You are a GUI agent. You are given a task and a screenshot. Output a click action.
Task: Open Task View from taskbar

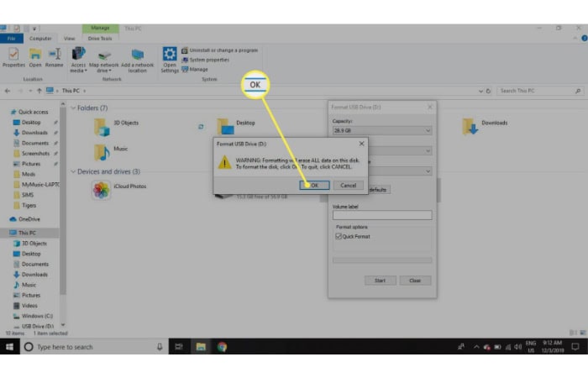click(179, 347)
